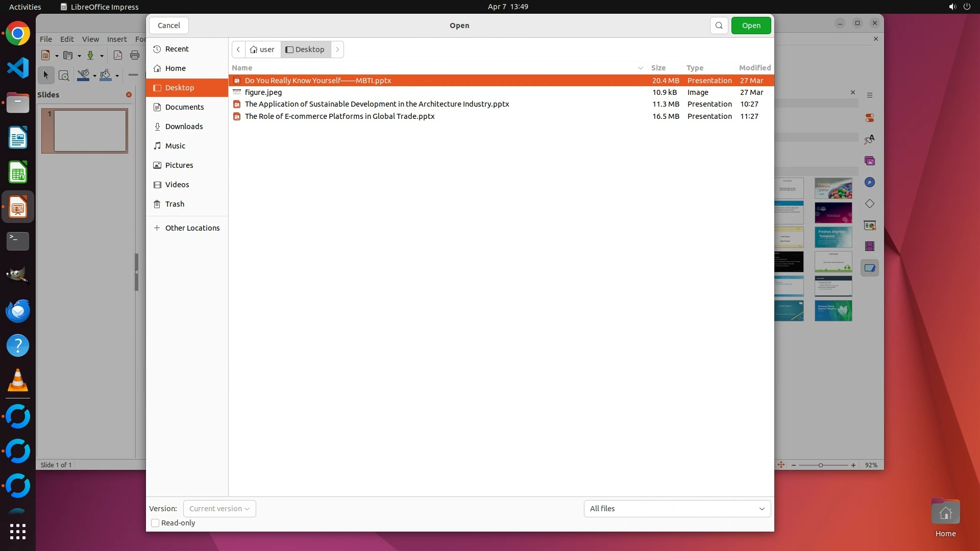Enable the Read-only checkbox
The image size is (980, 551).
pos(155,523)
